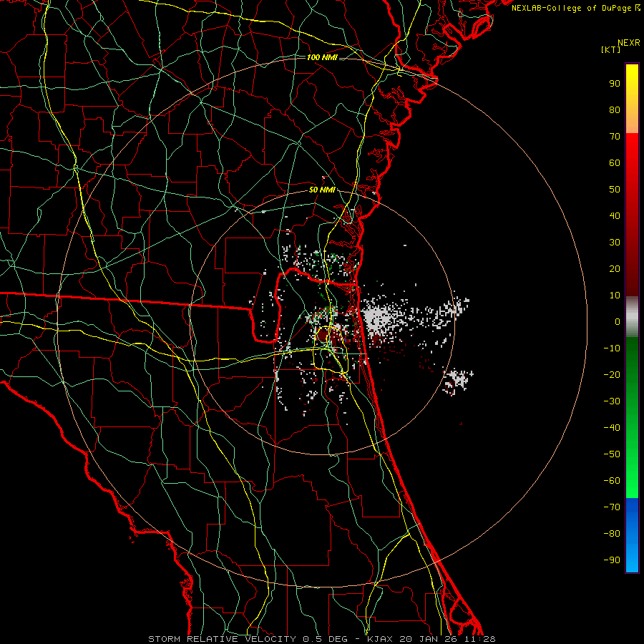This screenshot has width=644, height=644.
Task: Click the gray zero-velocity segment of the color bar
Action: (632, 317)
